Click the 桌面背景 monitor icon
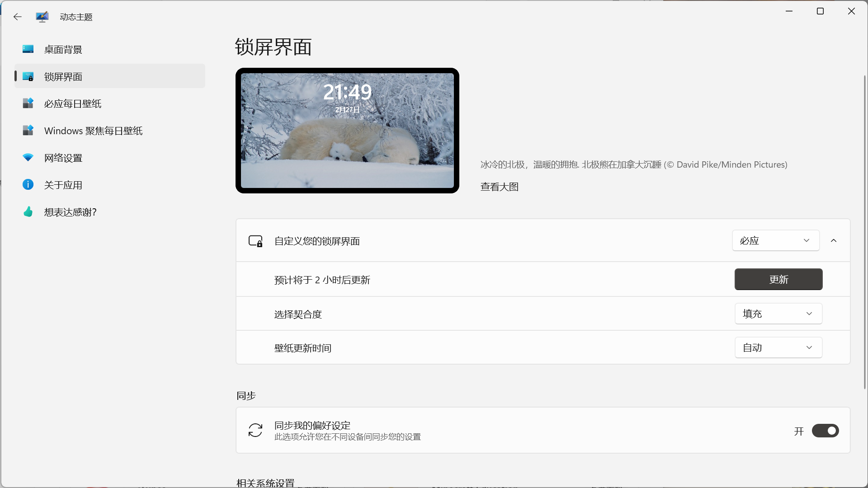The image size is (868, 488). [28, 49]
